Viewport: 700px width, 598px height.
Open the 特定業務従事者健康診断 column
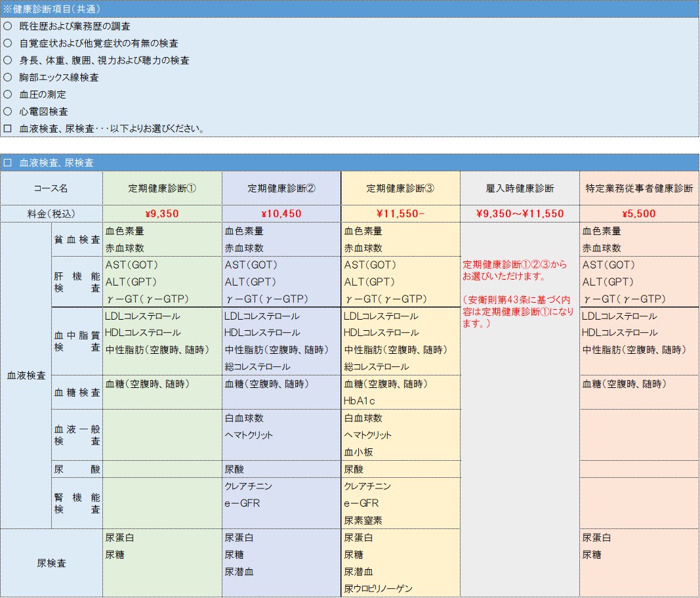[x=638, y=188]
